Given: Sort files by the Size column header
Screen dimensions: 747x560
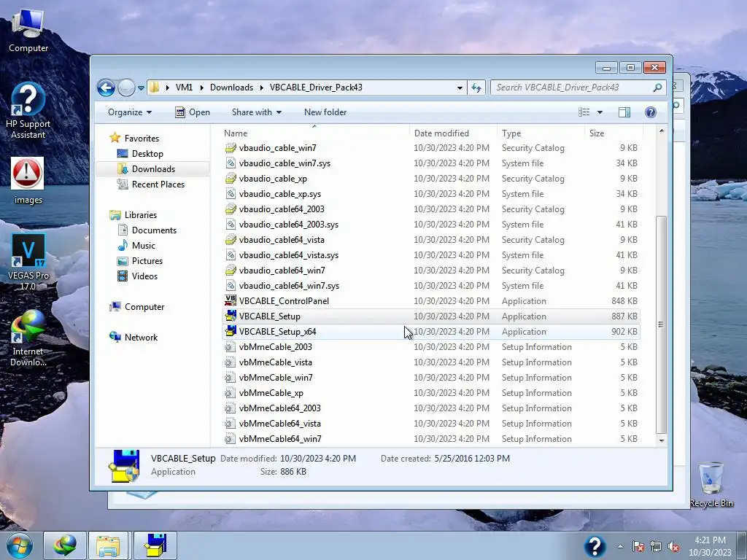Looking at the screenshot, I should point(613,133).
